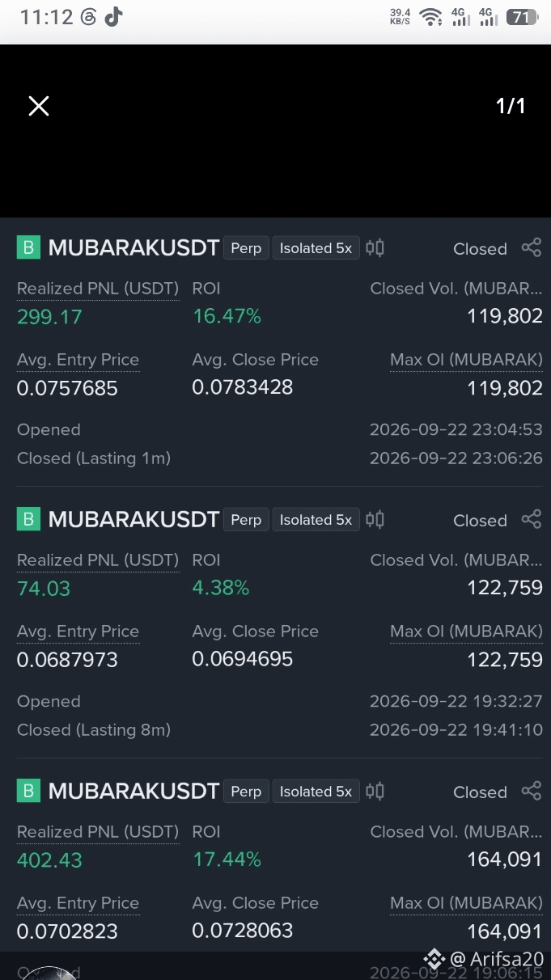This screenshot has width=551, height=980.
Task: Select Isolated 5x tag on first trade
Action: point(316,248)
